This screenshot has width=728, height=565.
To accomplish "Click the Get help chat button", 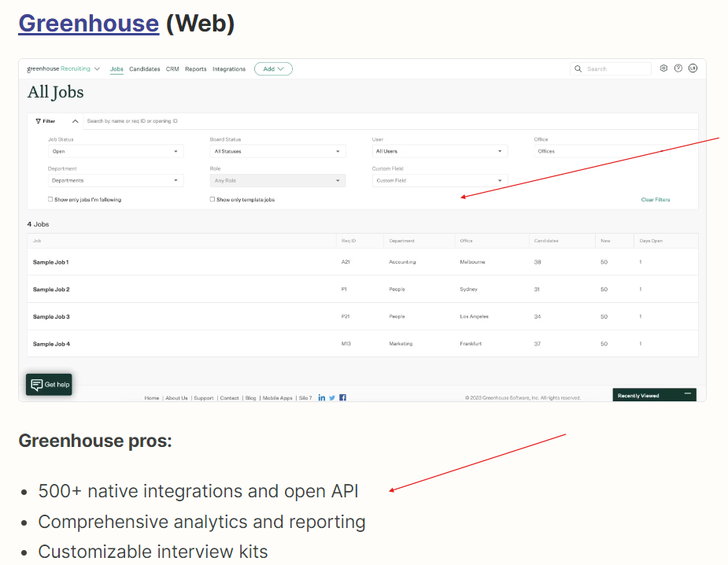I will pos(50,384).
